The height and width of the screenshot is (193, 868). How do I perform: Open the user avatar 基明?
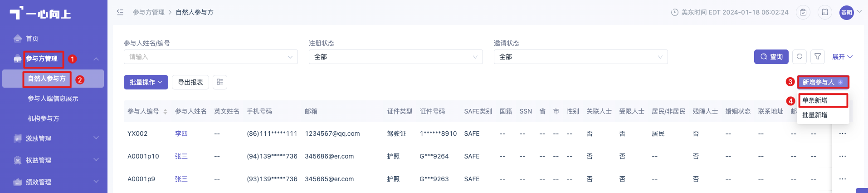(x=846, y=13)
